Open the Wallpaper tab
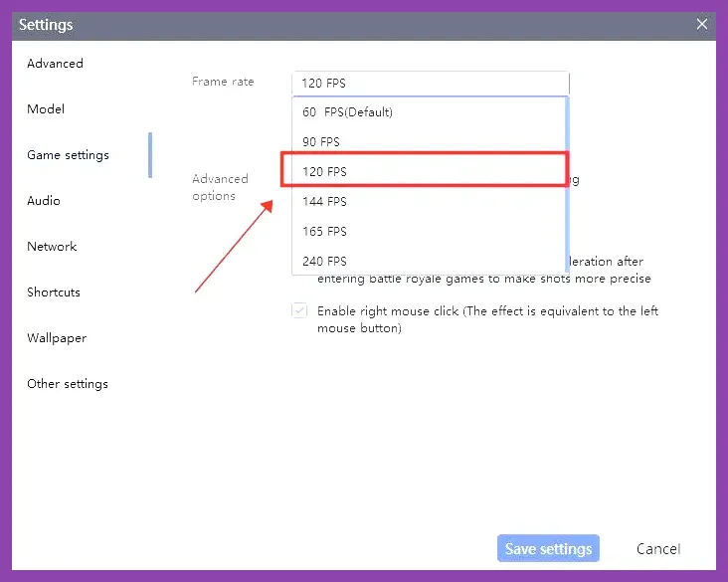This screenshot has height=582, width=728. 57,338
